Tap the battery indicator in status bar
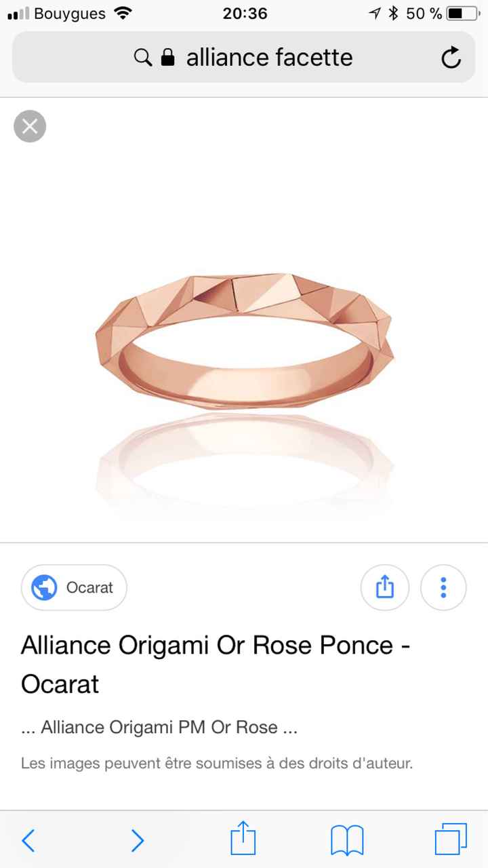Viewport: 488px width, 868px height. 464,13
